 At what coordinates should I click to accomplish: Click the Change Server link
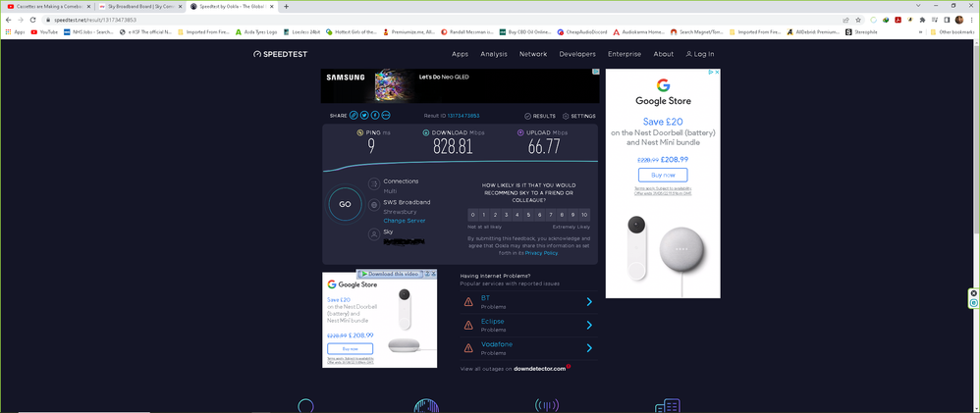tap(404, 221)
